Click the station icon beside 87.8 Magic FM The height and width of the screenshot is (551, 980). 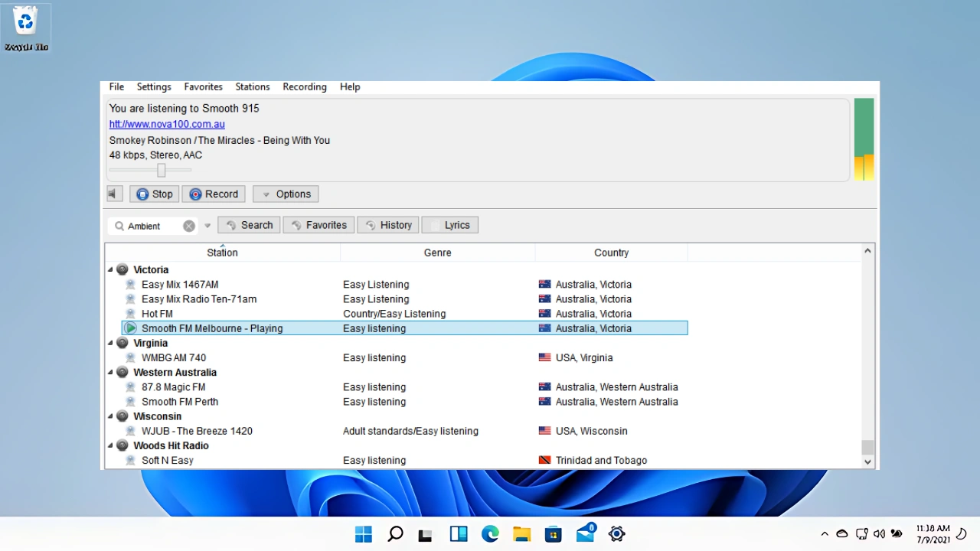tap(131, 386)
